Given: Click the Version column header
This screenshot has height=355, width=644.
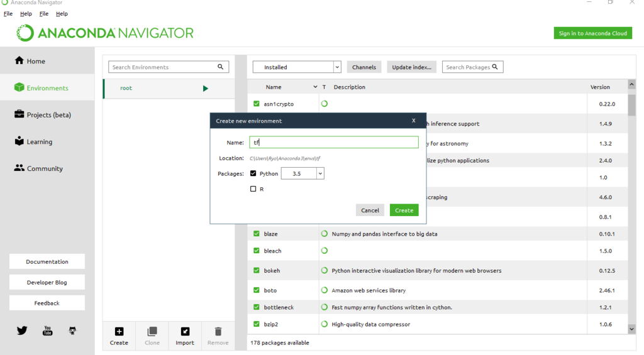Looking at the screenshot, I should pos(600,87).
